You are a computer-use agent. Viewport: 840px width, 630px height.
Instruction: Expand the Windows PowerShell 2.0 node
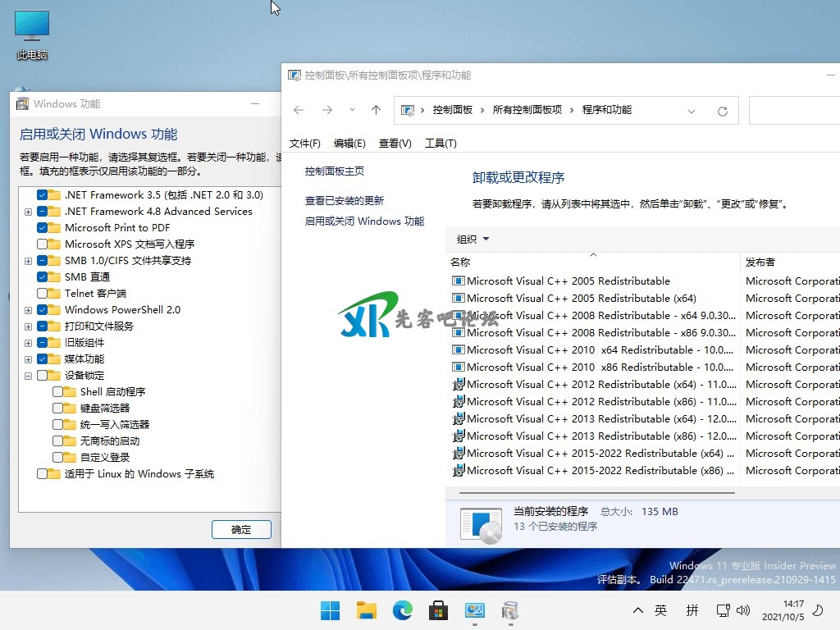click(29, 310)
